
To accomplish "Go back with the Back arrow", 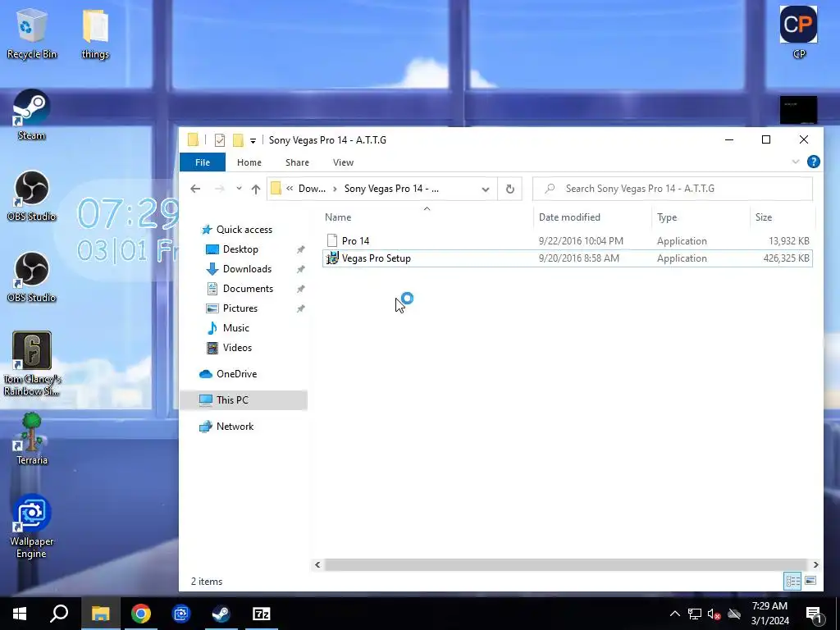I will [195, 189].
